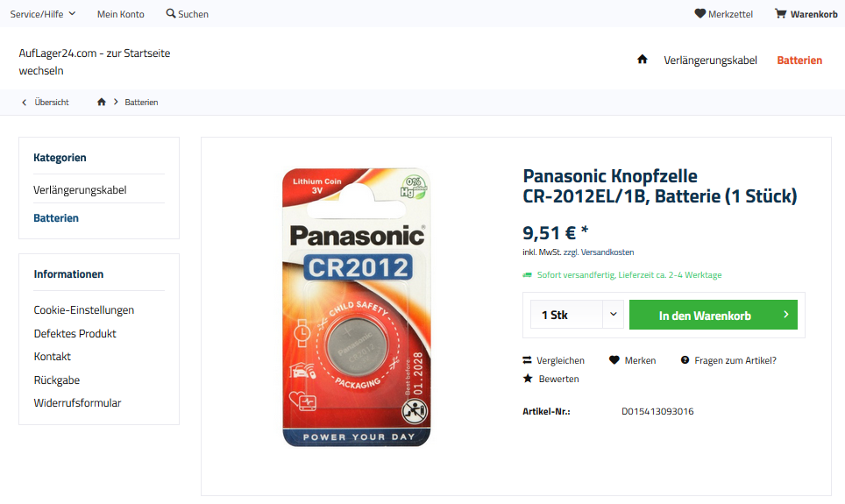The image size is (845, 504).
Task: Click the Merken heart icon
Action: (x=614, y=360)
